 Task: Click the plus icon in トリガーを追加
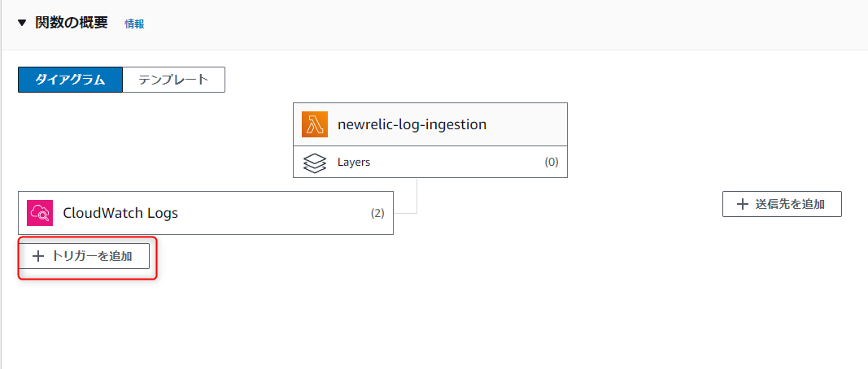coord(38,256)
